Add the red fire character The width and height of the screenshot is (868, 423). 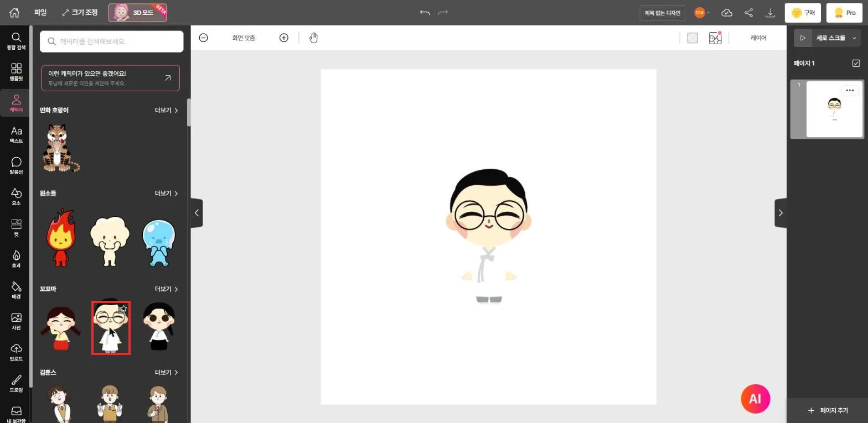point(61,238)
